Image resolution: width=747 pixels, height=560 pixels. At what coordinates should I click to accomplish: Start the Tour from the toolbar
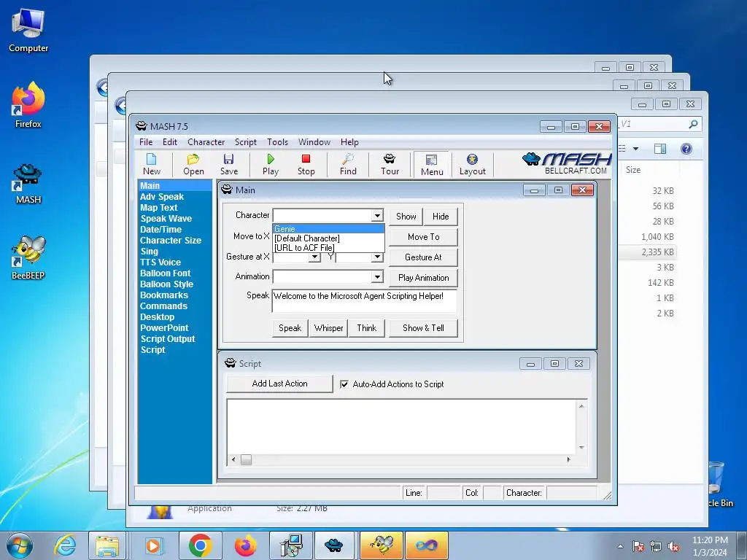(x=390, y=165)
